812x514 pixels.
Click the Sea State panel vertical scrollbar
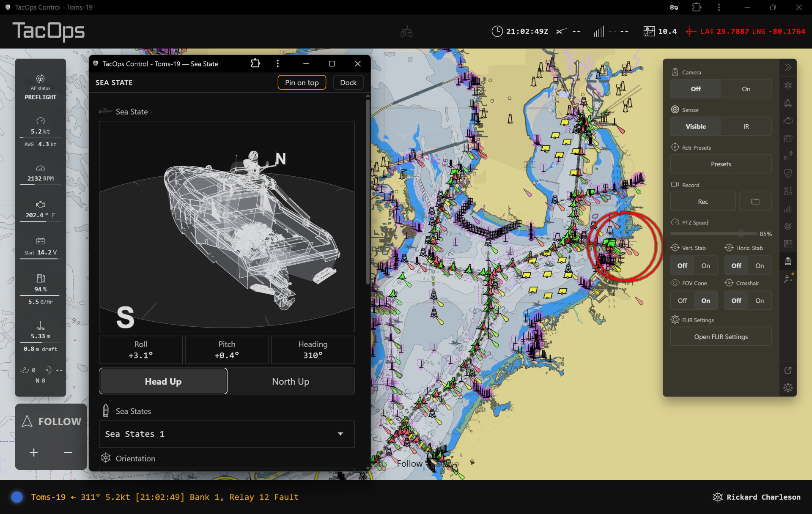pyautogui.click(x=368, y=191)
